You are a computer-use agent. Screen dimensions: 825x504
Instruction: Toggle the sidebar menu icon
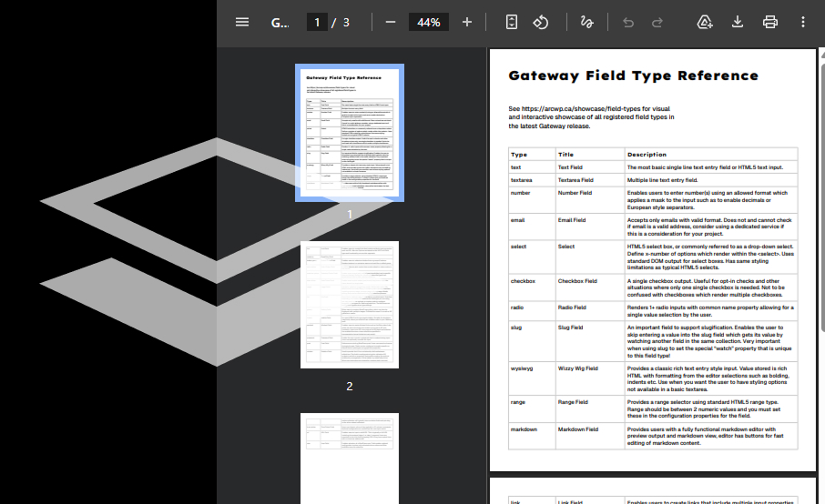[x=242, y=22]
